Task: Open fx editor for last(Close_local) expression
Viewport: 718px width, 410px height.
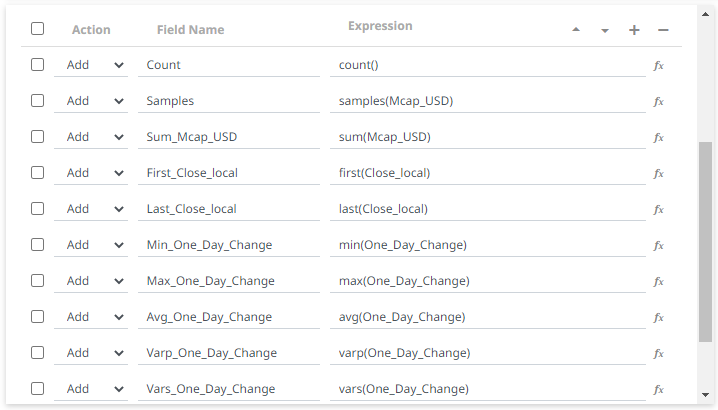Action: click(x=658, y=209)
